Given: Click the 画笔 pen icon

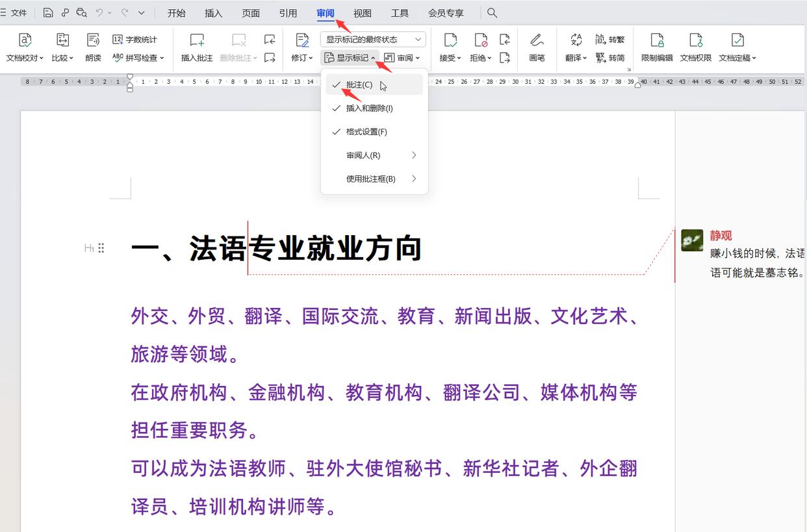Looking at the screenshot, I should point(537,40).
